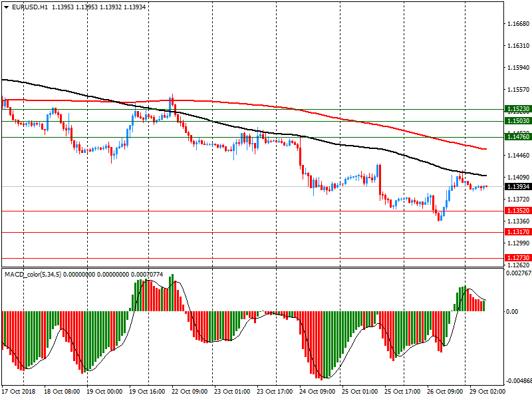Click the 24 Oct 09:00 time axis label

coord(317,392)
